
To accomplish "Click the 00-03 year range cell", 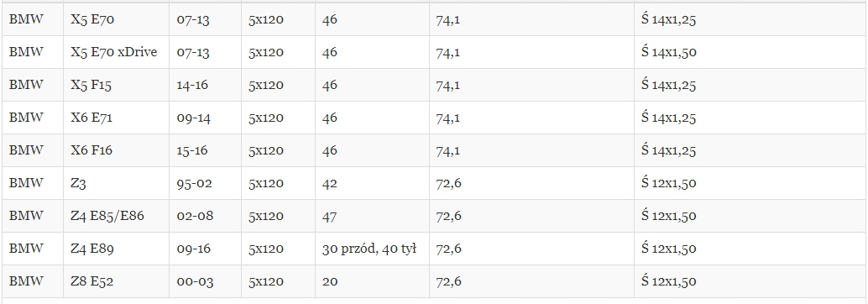I will pos(205,280).
